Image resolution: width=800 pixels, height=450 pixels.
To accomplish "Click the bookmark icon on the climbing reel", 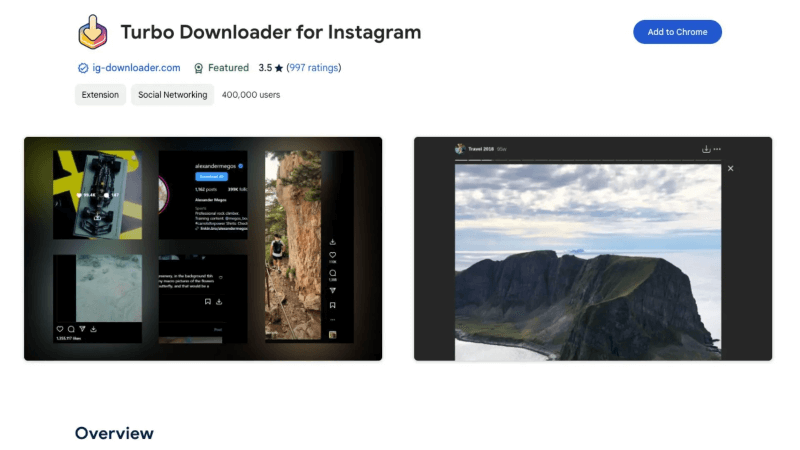I will coord(333,305).
